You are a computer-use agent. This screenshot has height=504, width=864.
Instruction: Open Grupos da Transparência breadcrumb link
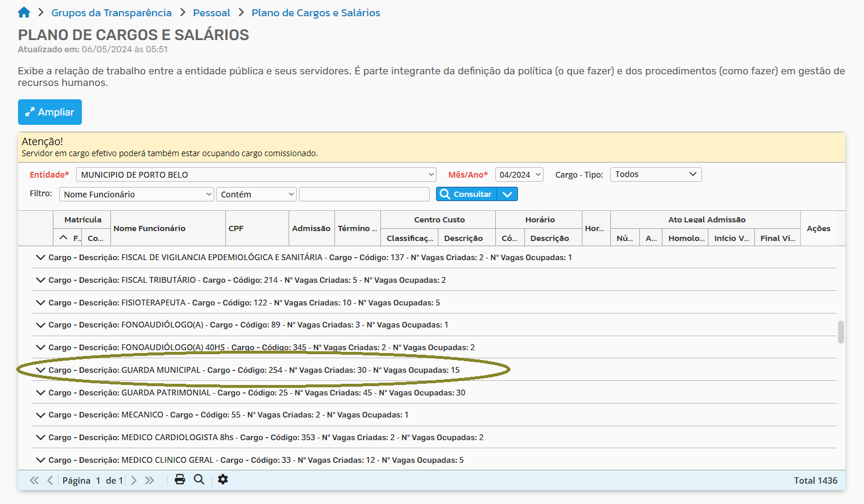click(x=111, y=13)
